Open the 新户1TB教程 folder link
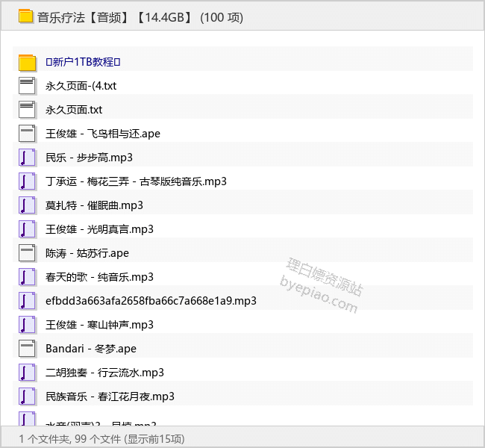The width and height of the screenshot is (485, 448). (83, 62)
